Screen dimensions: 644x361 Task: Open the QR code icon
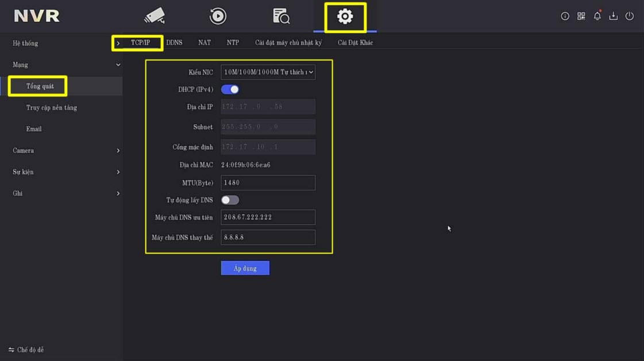pos(581,16)
